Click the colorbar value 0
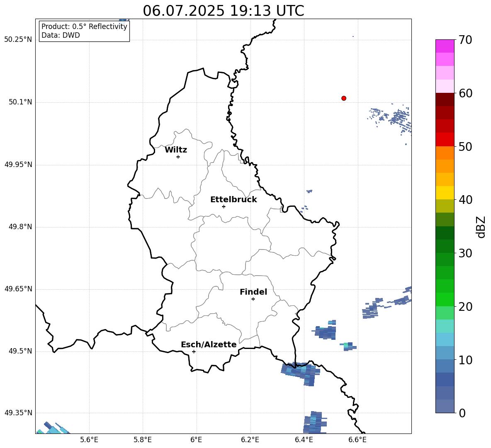 462,413
